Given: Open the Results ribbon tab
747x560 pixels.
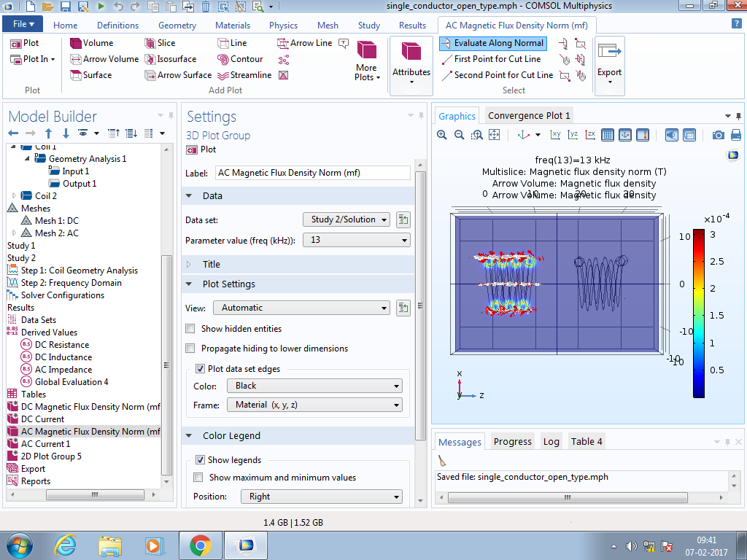Looking at the screenshot, I should (x=413, y=26).
